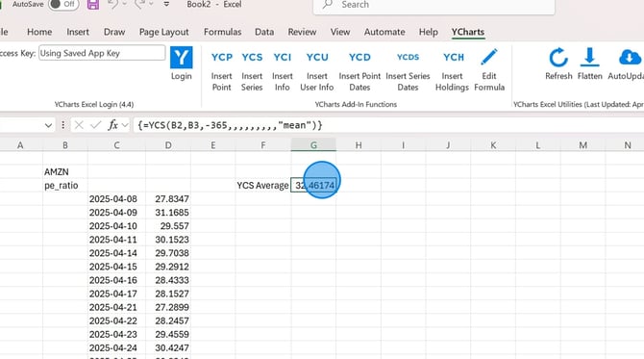
Task: Switch to the Review tab
Action: 302,32
